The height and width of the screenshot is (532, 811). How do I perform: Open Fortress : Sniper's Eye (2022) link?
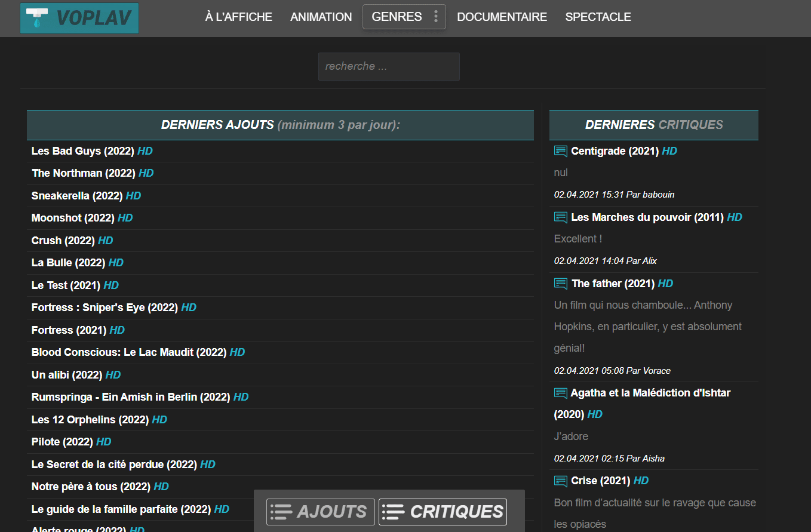(x=105, y=307)
